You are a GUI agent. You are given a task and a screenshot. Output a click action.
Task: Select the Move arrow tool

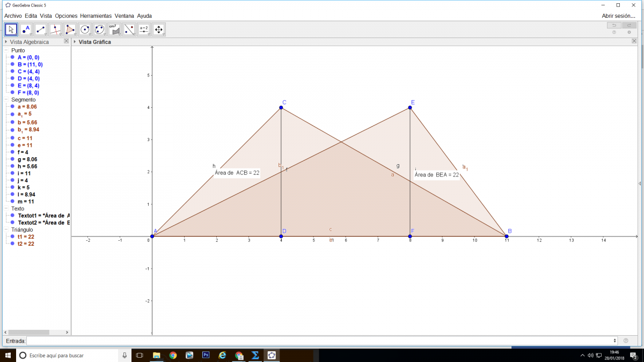point(11,29)
